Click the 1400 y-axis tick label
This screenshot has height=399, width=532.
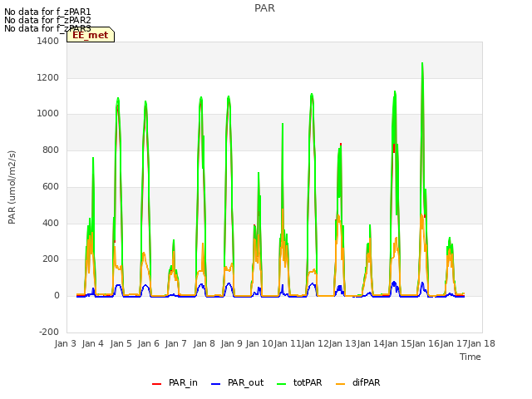coord(48,41)
